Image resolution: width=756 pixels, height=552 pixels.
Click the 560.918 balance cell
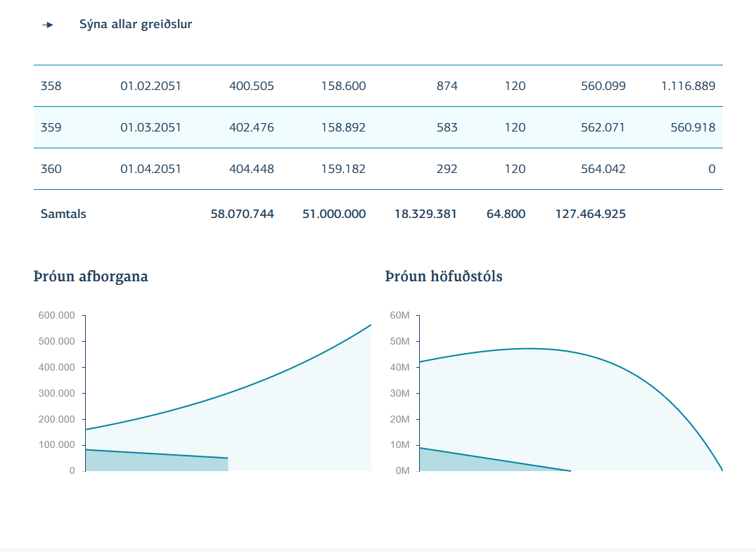pos(693,128)
